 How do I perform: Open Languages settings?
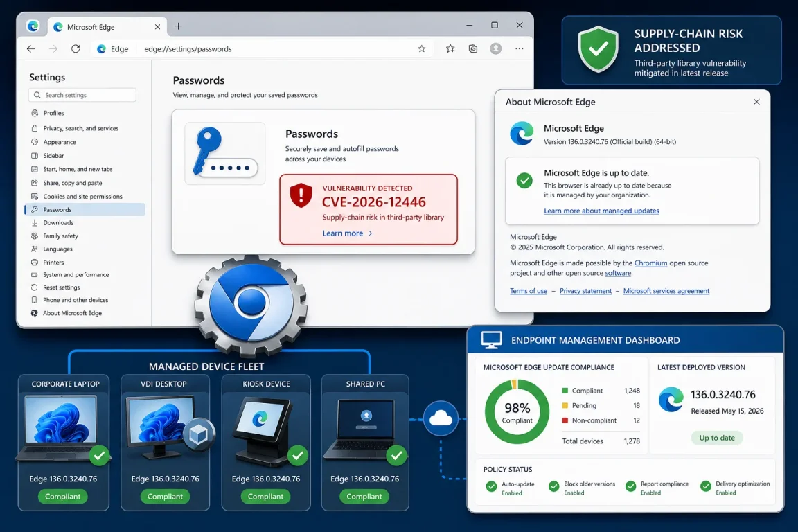coord(51,249)
